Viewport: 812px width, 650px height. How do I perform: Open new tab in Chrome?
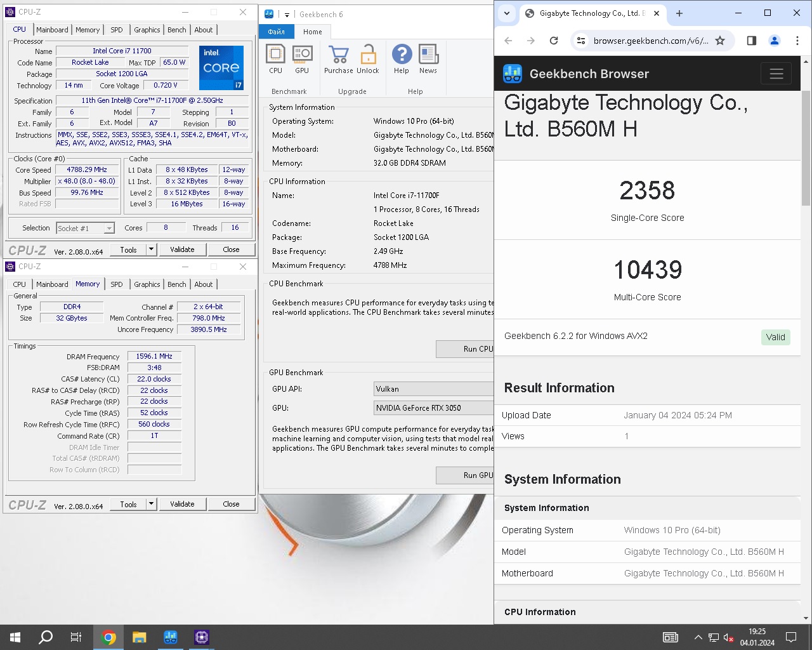[x=679, y=13]
